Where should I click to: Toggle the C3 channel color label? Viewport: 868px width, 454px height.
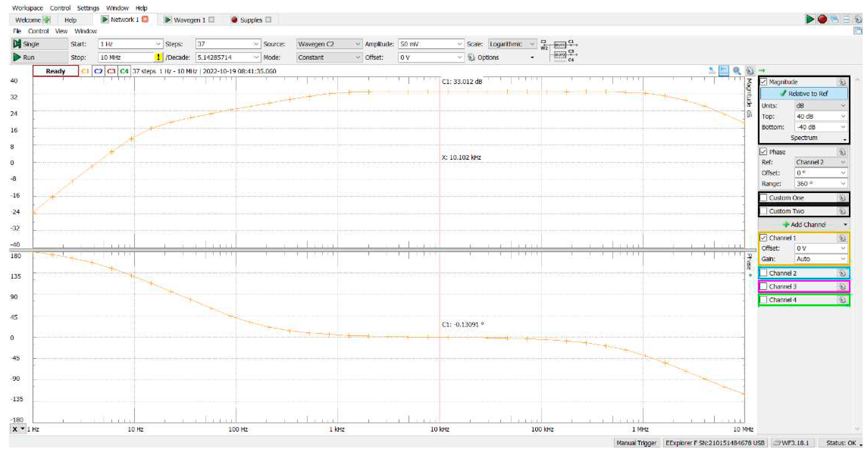pyautogui.click(x=111, y=71)
